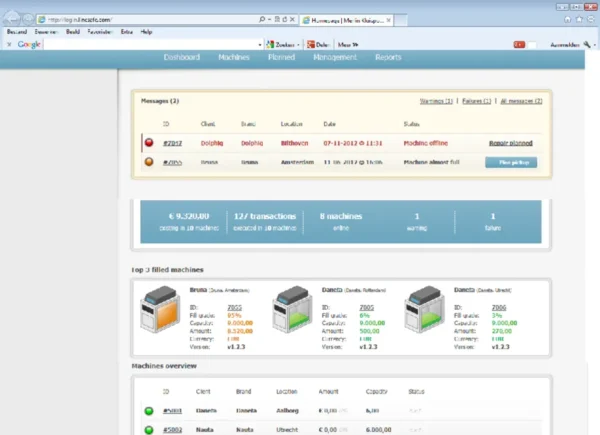Switch to the Planned nav tab
The height and width of the screenshot is (435, 600).
click(x=281, y=57)
